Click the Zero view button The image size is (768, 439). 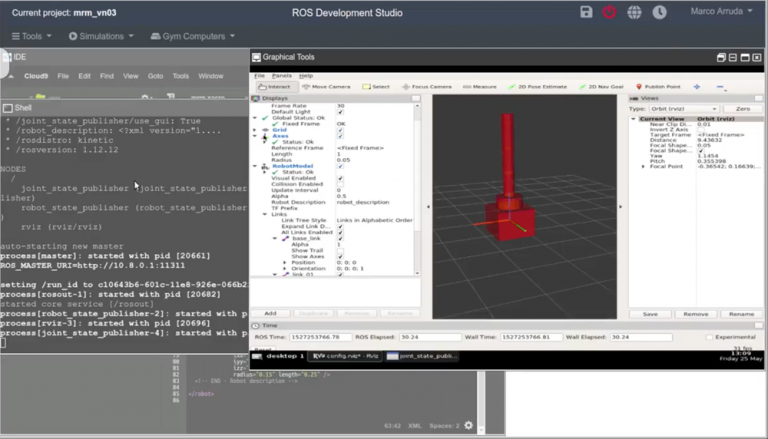pos(743,109)
